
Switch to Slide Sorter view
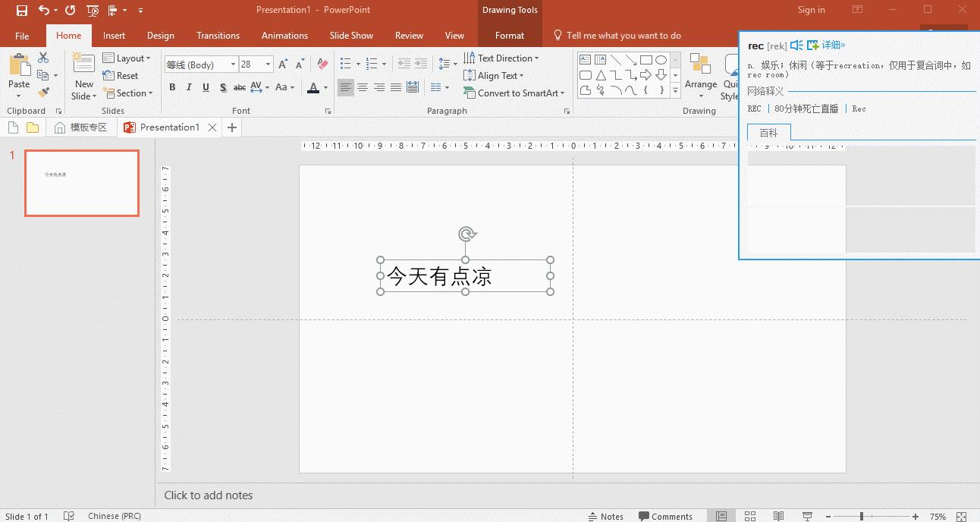tap(752, 517)
